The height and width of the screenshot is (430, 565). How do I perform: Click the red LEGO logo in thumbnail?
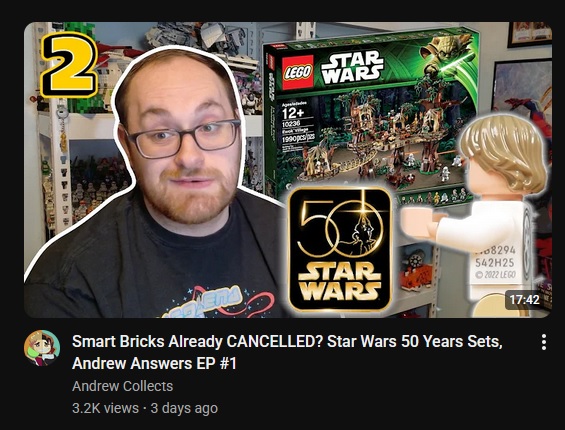pos(298,72)
